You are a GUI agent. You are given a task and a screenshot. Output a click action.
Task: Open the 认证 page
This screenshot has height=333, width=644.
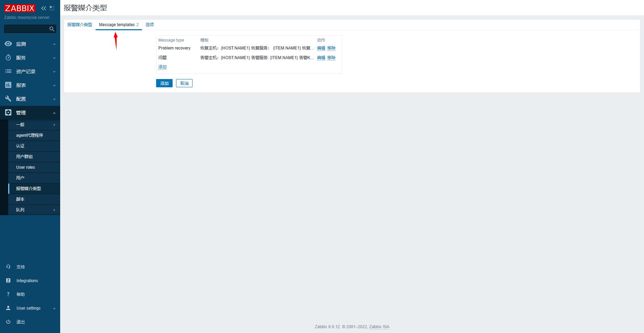34,146
